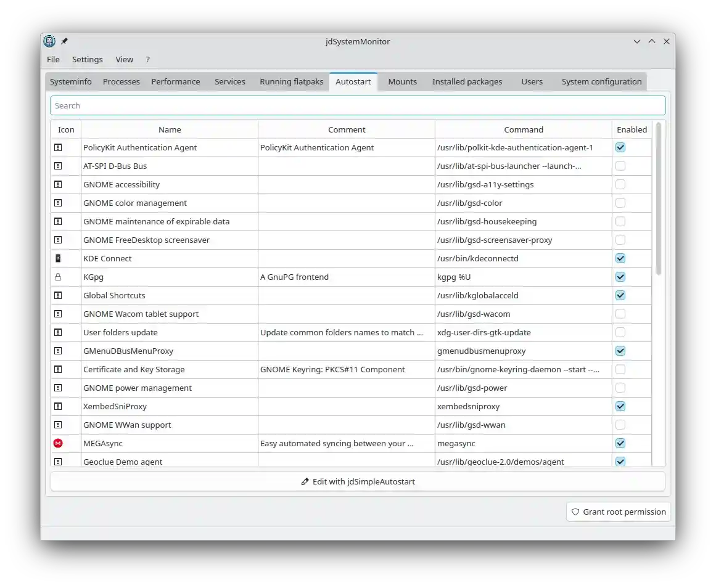
Task: Switch to the Services tab
Action: tap(229, 82)
